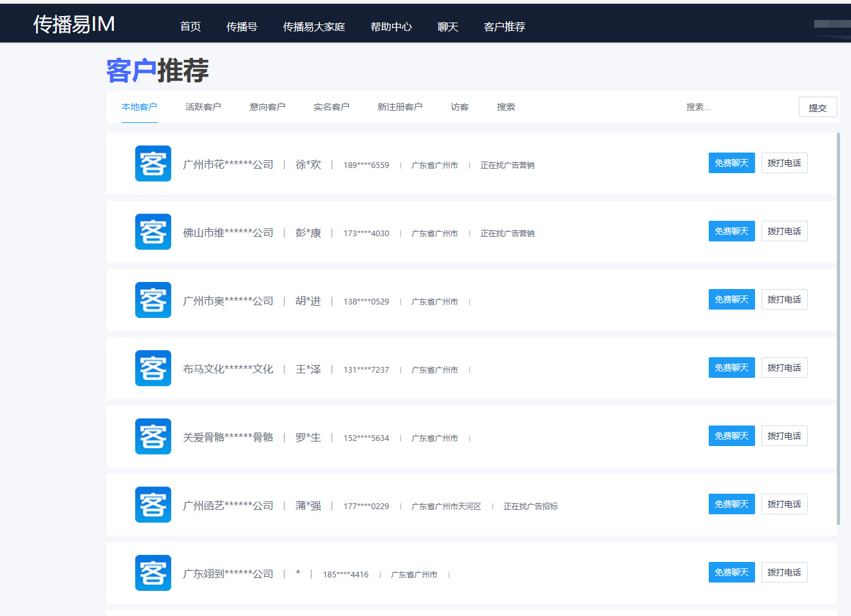Click 免费聊天 for 广州市花 company

(731, 162)
